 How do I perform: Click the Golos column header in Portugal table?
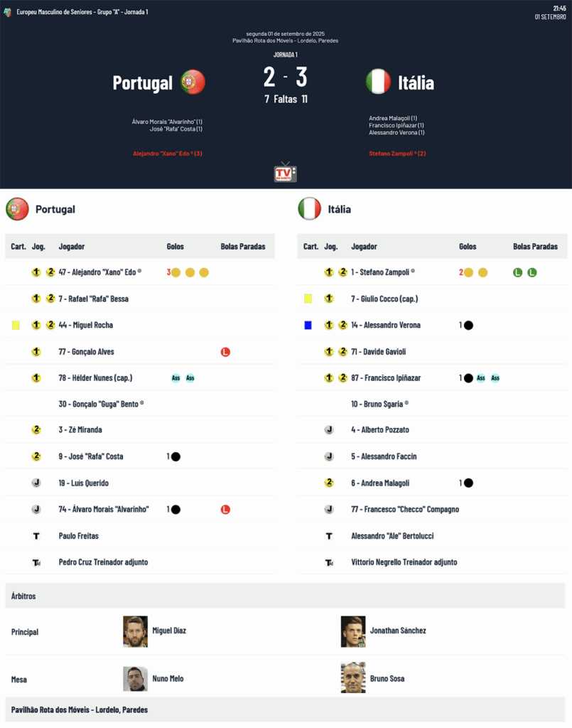[x=176, y=247]
